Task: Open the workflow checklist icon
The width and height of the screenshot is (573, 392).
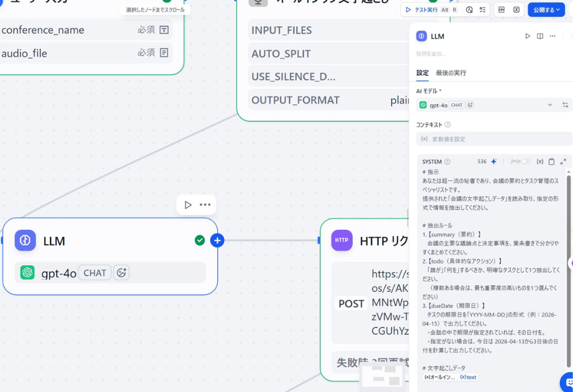Action: click(483, 10)
